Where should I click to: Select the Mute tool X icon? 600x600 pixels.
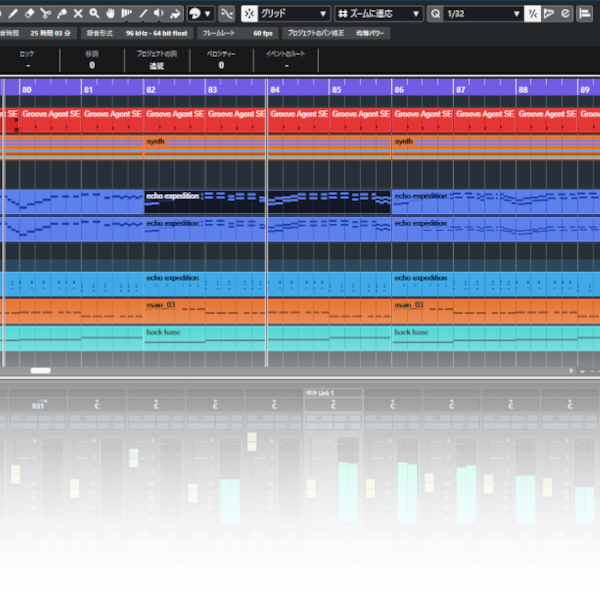(x=77, y=14)
